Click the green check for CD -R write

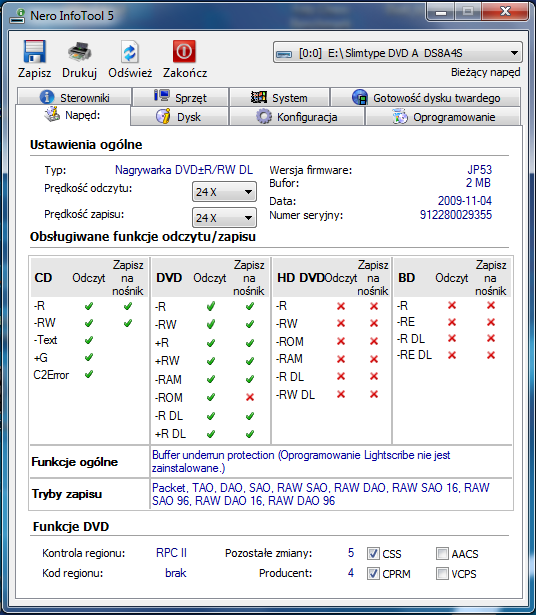(128, 306)
